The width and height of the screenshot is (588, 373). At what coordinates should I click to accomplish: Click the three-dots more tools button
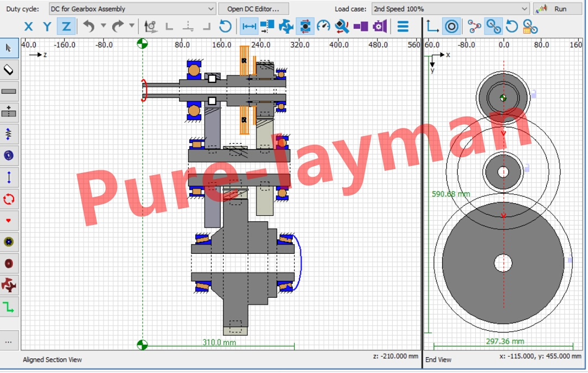(x=9, y=342)
